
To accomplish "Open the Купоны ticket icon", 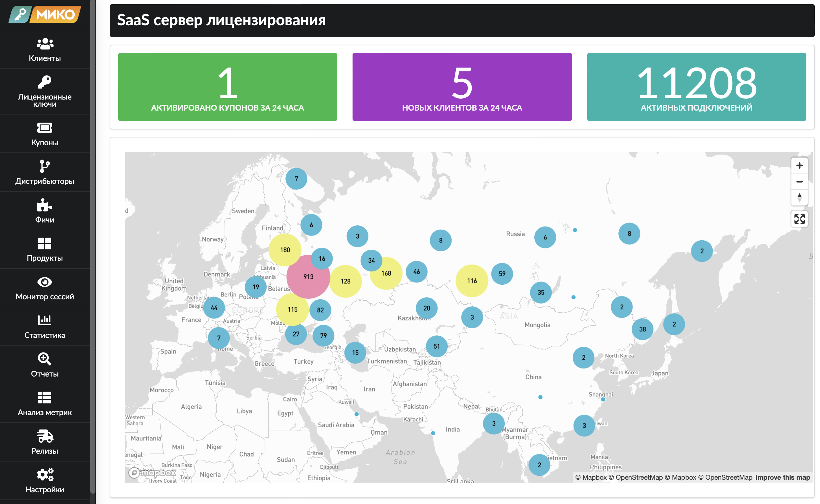I will click(x=45, y=128).
